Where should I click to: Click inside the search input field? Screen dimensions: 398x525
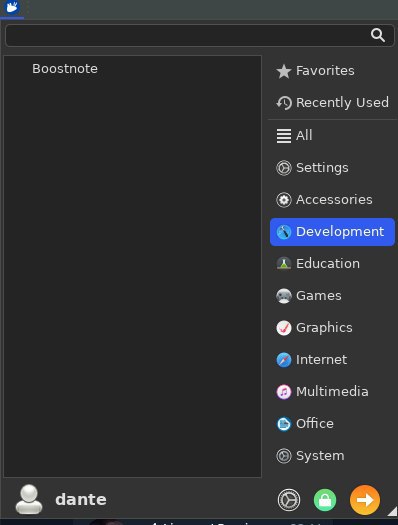(x=187, y=35)
